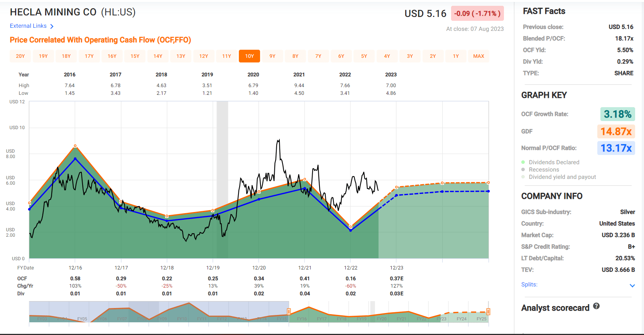The image size is (644, 335).
Task: Choose the 7Y time range
Action: click(318, 56)
